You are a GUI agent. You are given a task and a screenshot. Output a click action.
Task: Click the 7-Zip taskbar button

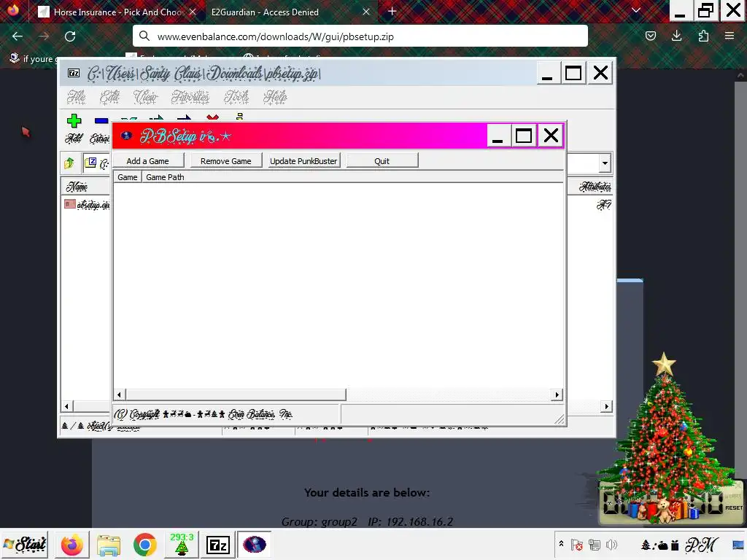(217, 545)
